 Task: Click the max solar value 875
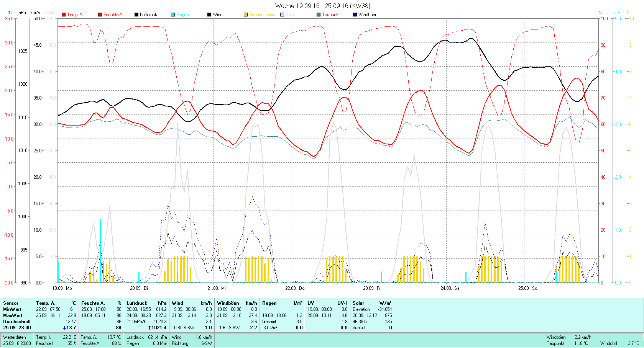pyautogui.click(x=388, y=315)
